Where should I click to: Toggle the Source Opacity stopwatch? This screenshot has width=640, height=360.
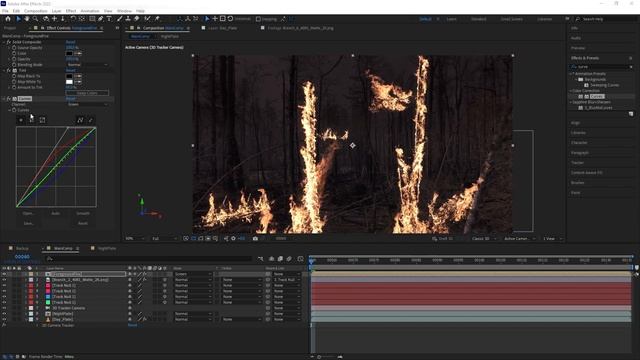click(x=14, y=48)
